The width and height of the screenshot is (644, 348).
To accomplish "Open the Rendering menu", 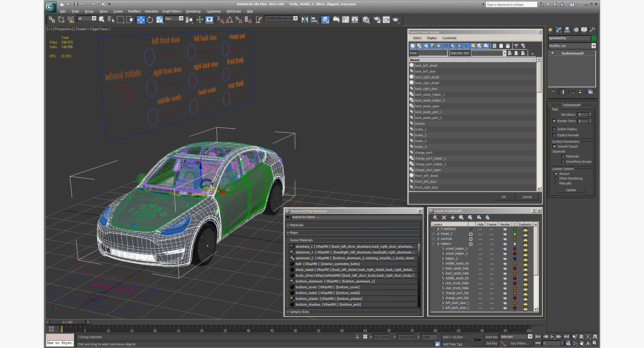I will 193,11.
